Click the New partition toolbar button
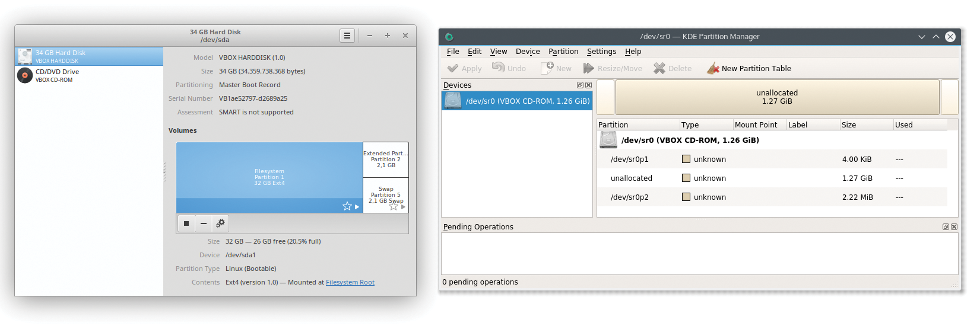Screen dimensions: 980x329 (556, 68)
